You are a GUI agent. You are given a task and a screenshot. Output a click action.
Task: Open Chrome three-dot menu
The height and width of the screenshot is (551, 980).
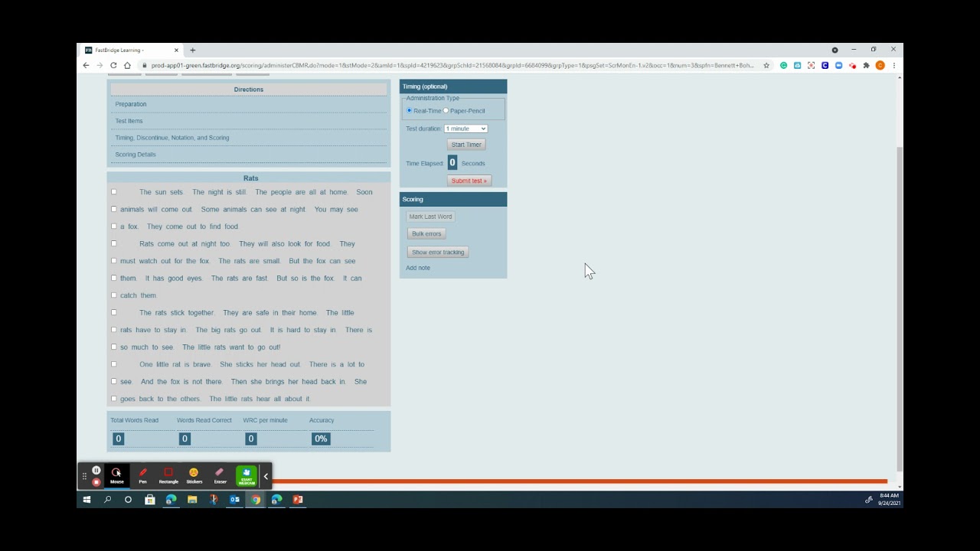893,66
